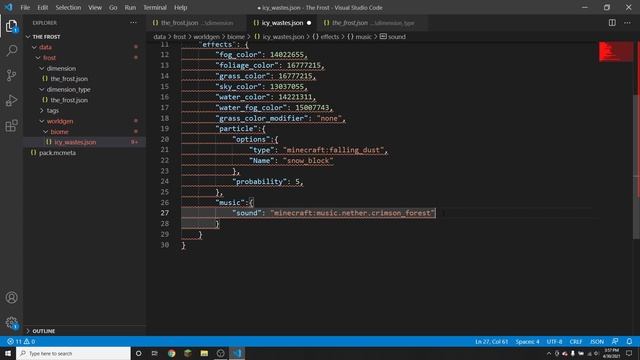Click the Type here to search box
The image size is (640, 360).
[73, 353]
